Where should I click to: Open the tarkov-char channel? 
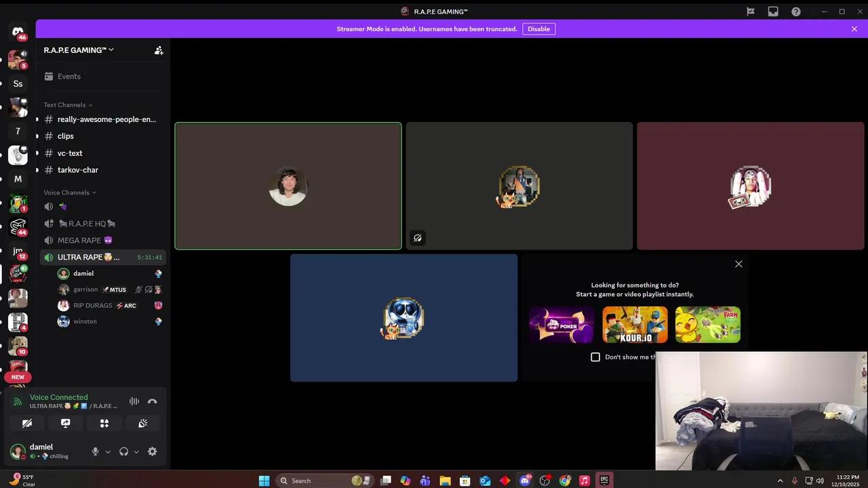point(77,169)
